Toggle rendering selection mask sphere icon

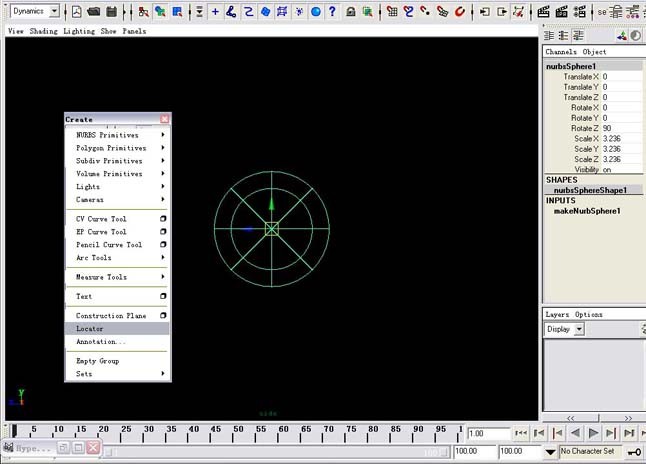click(x=316, y=12)
